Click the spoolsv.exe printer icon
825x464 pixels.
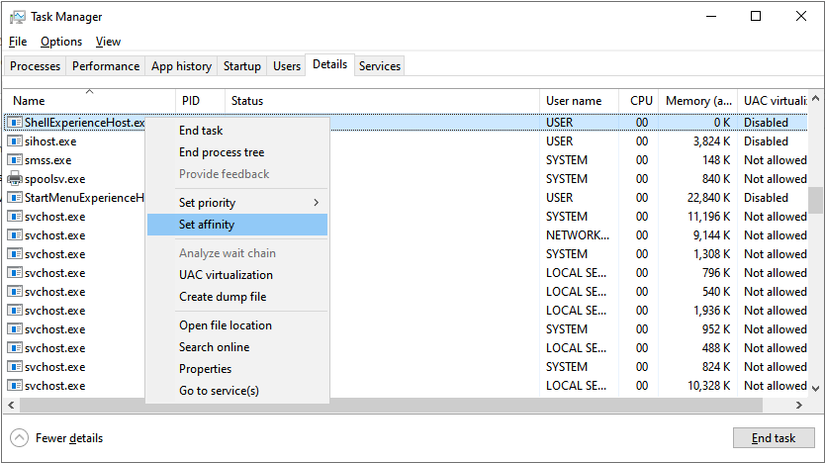click(x=15, y=179)
